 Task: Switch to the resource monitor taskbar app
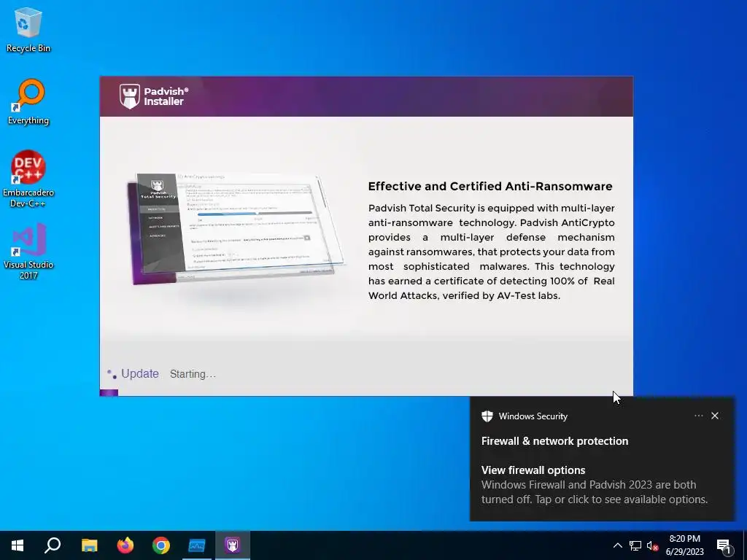coord(197,545)
